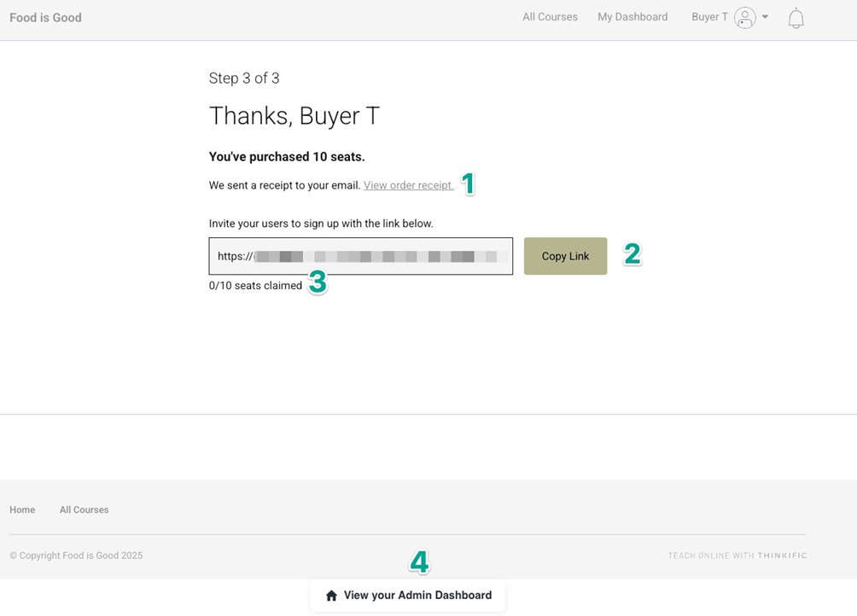Click the Buyer T profile avatar icon
This screenshot has width=857, height=616.
click(x=745, y=18)
